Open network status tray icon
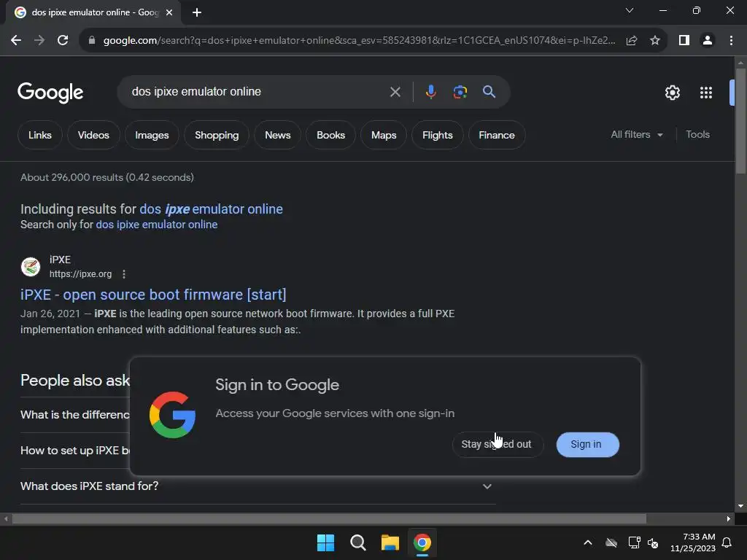Viewport: 747px width, 560px height. click(x=634, y=542)
